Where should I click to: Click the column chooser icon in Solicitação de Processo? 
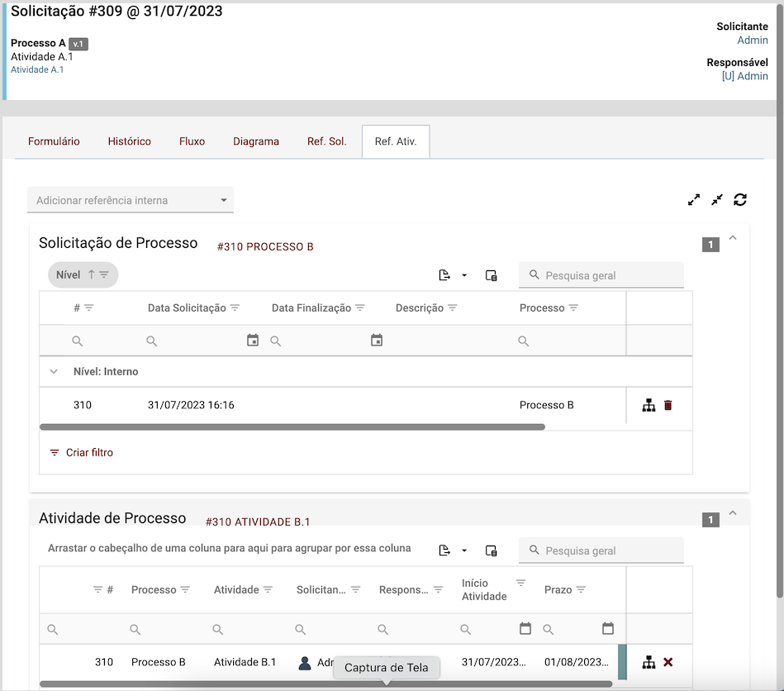[492, 275]
